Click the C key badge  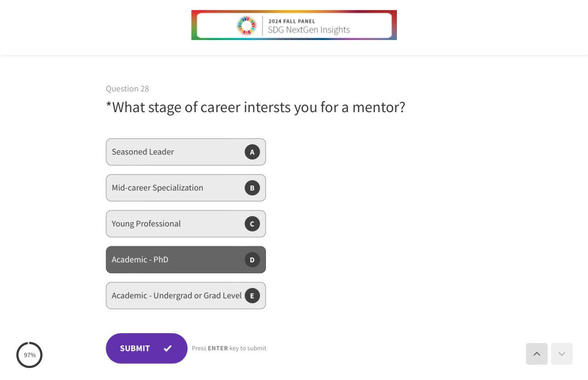(252, 224)
